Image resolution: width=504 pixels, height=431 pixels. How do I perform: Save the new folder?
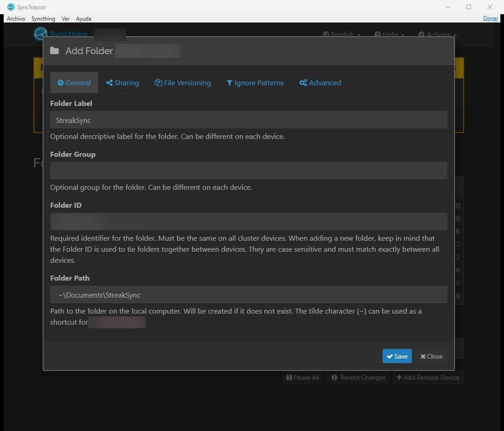tap(397, 356)
